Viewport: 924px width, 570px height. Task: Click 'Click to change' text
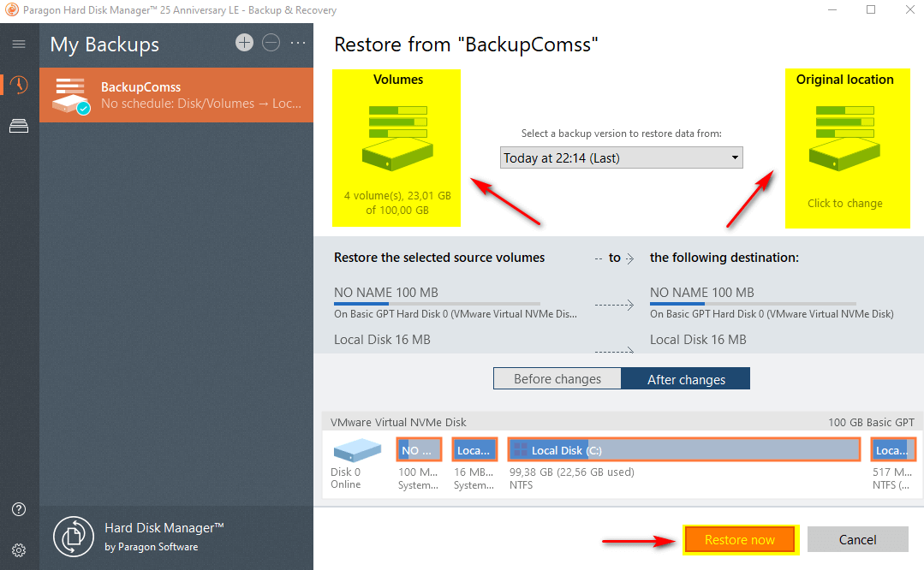845,203
